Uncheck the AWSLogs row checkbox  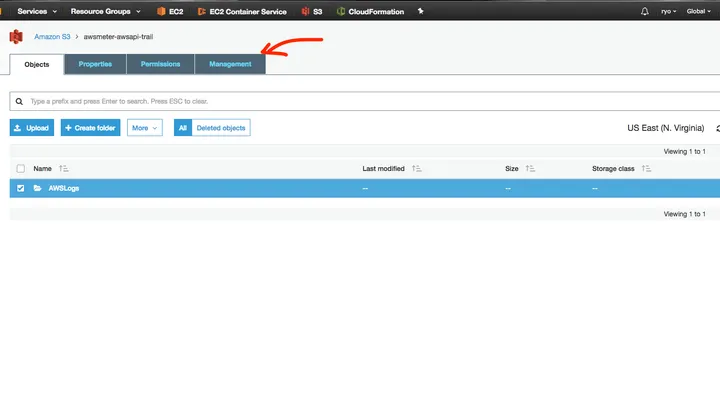pyautogui.click(x=21, y=188)
